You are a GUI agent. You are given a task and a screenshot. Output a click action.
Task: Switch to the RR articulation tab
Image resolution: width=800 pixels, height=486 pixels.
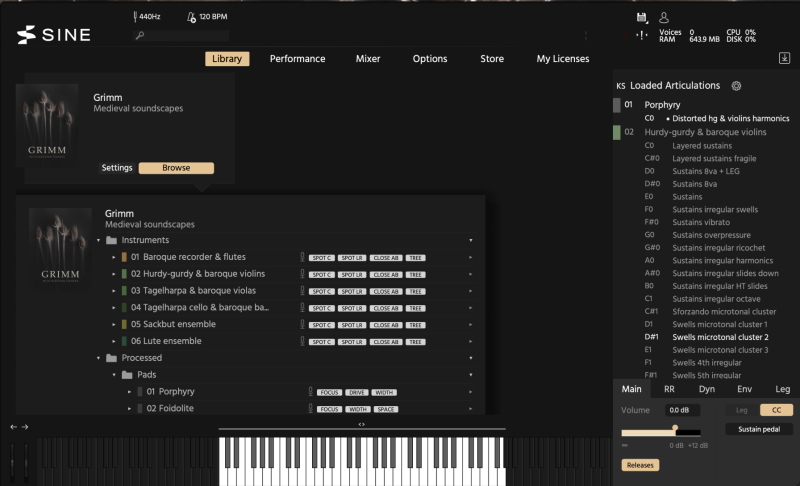pyautogui.click(x=669, y=389)
